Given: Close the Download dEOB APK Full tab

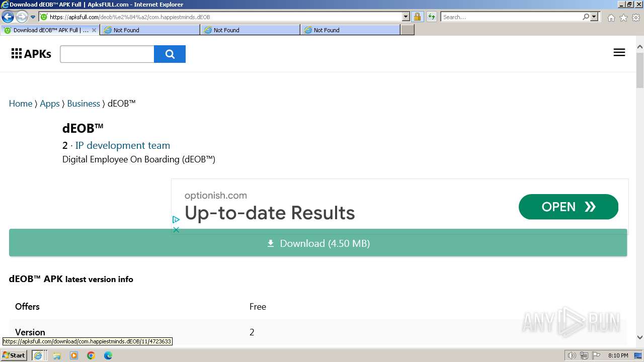Looking at the screenshot, I should (94, 30).
